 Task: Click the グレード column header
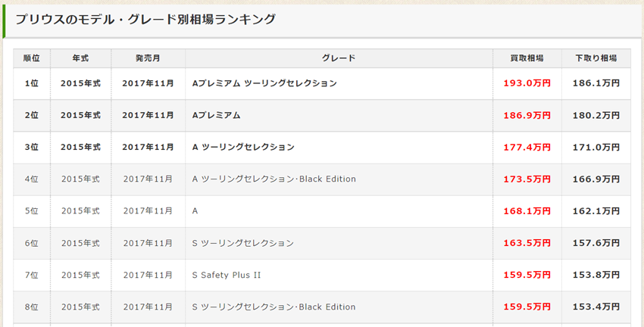coord(338,58)
